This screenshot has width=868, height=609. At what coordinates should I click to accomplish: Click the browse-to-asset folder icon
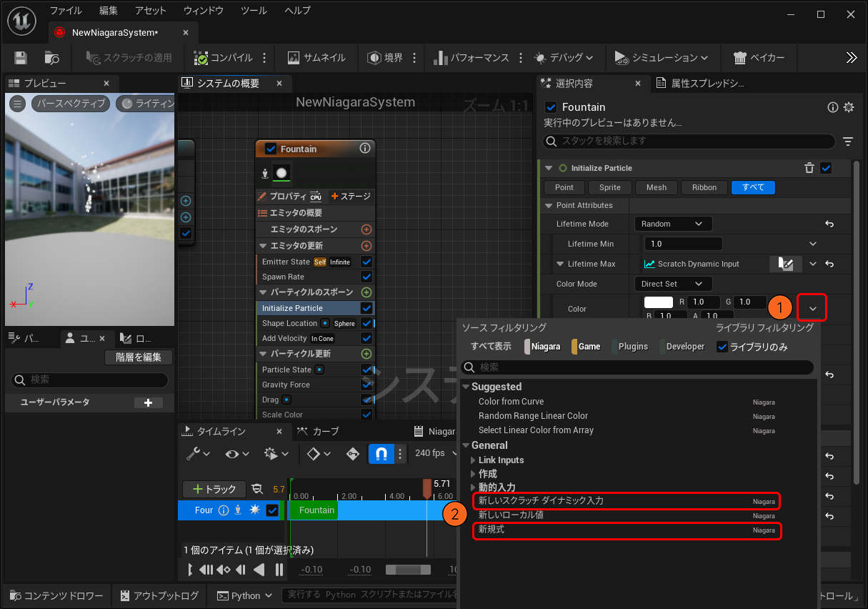pos(51,58)
